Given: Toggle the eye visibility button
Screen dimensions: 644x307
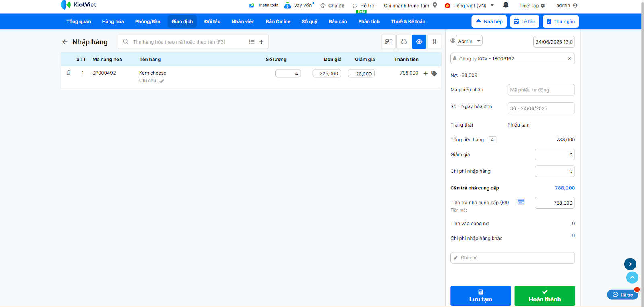Looking at the screenshot, I should pos(419,42).
